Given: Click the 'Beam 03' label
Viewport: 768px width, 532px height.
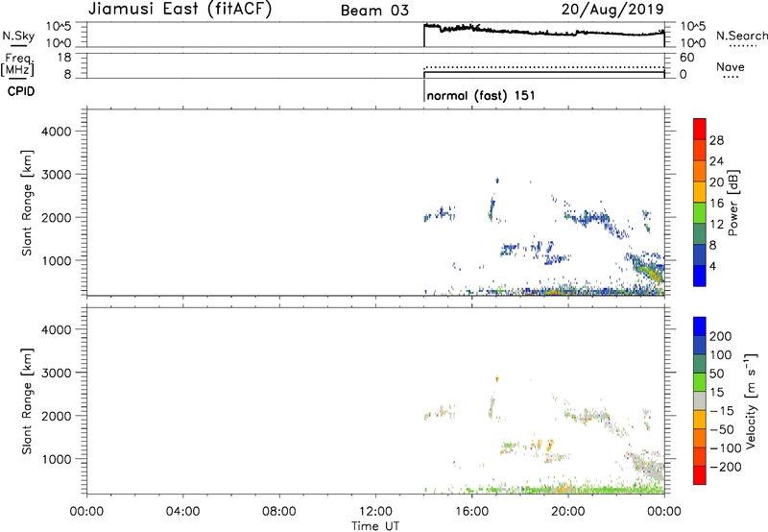Looking at the screenshot, I should click(374, 11).
